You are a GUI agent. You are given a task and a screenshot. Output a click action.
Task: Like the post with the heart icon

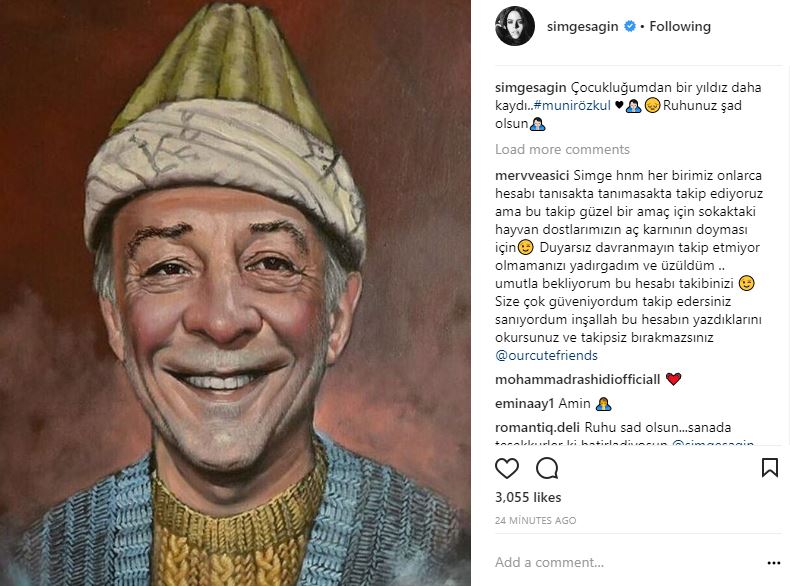click(x=507, y=468)
